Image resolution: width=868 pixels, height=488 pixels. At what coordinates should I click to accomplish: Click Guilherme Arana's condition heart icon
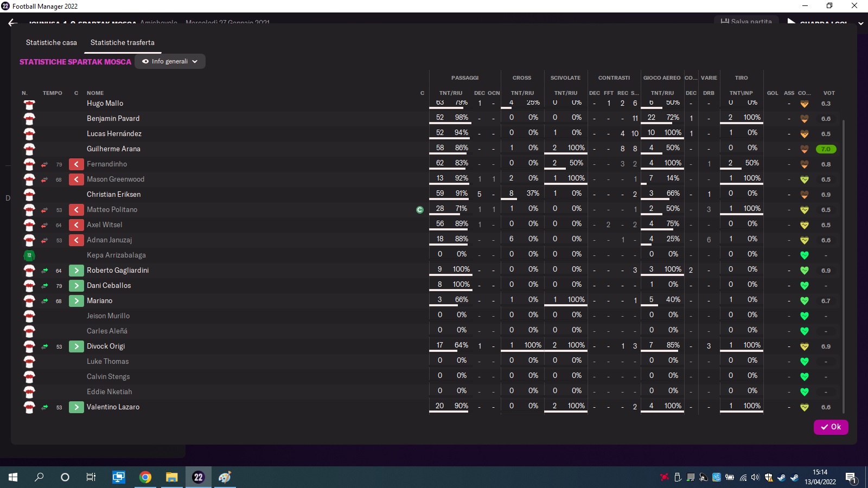805,149
